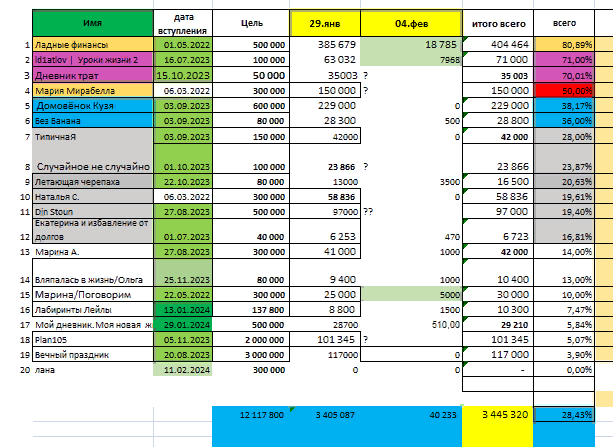Click the 'Вляпалась в жизнь/Ольга' cell

click(93, 273)
